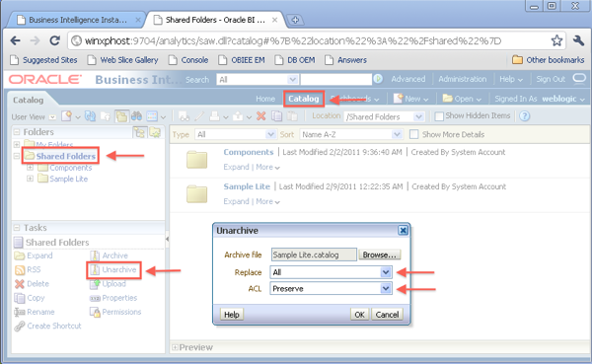Open the More menu under Sample Lite

tap(267, 201)
